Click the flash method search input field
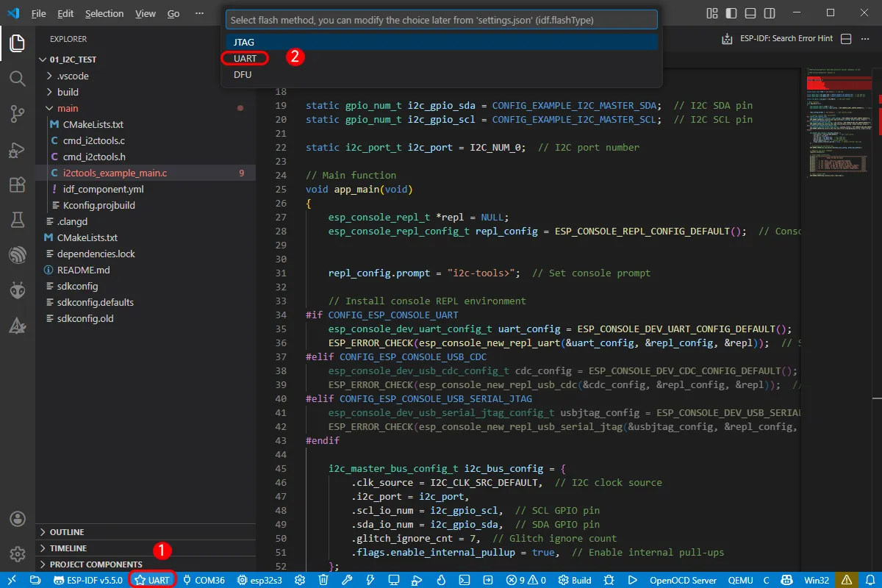This screenshot has width=882, height=588. click(441, 20)
